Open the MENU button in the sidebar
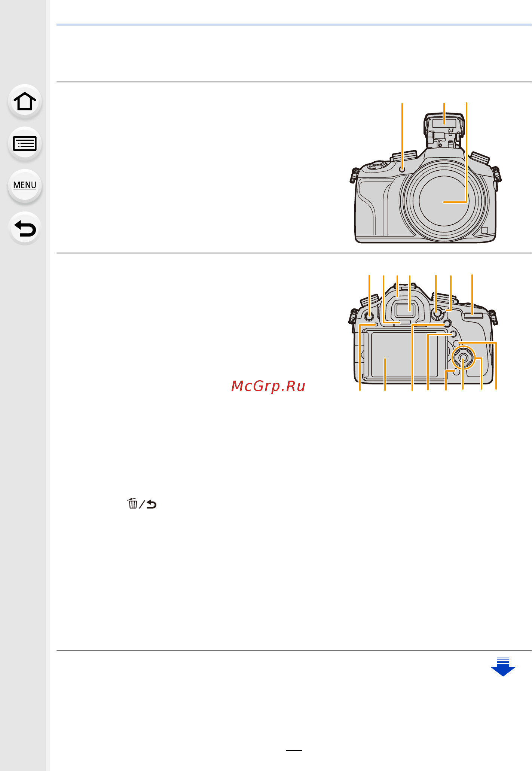The width and height of the screenshot is (532, 771). [x=25, y=186]
